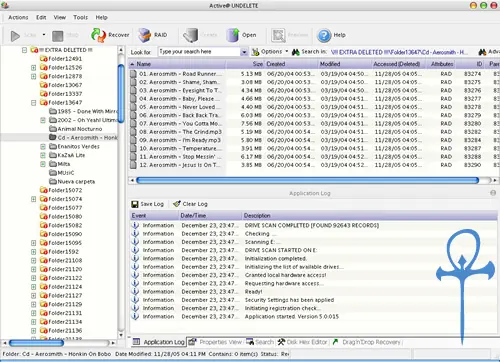Click the Granted local hardware access! log text
The width and height of the screenshot is (500, 362).
tap(285, 275)
